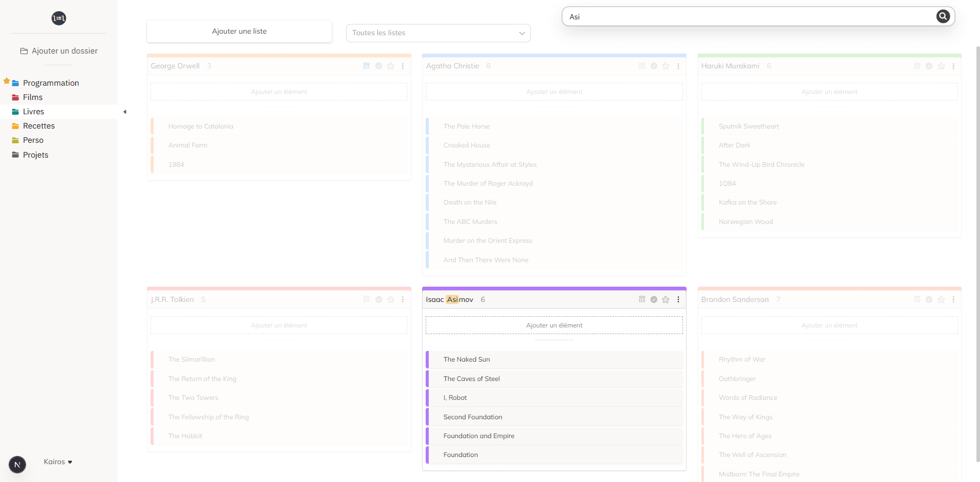Click the search magnifier button
Viewport: 980px width, 482px height.
943,16
